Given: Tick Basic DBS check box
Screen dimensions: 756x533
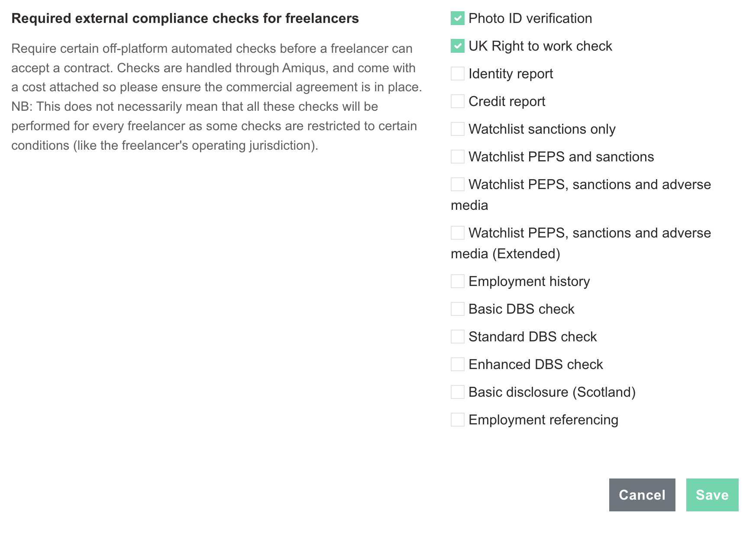Looking at the screenshot, I should (458, 309).
